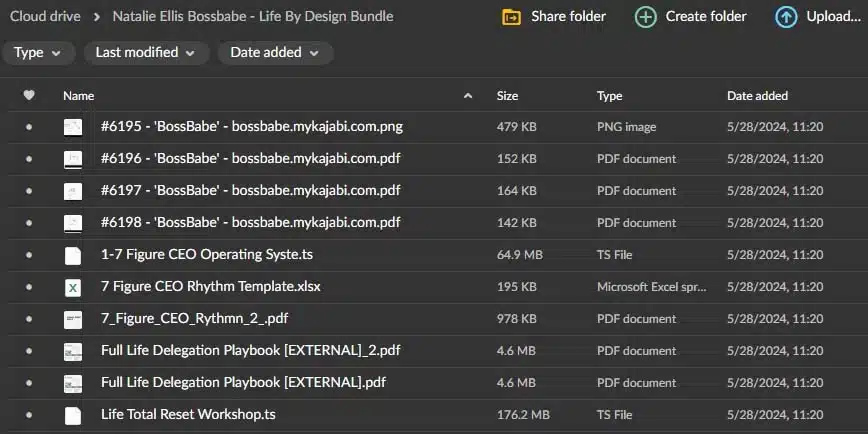Sort by the Date added column header
The height and width of the screenshot is (434, 868).
pyautogui.click(x=757, y=96)
